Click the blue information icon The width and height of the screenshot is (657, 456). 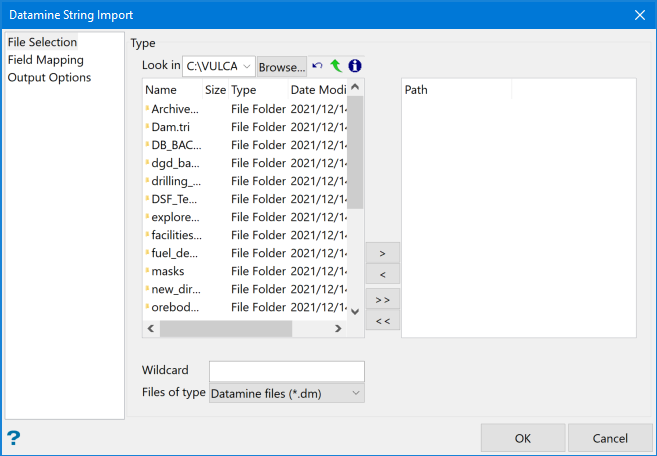[354, 66]
